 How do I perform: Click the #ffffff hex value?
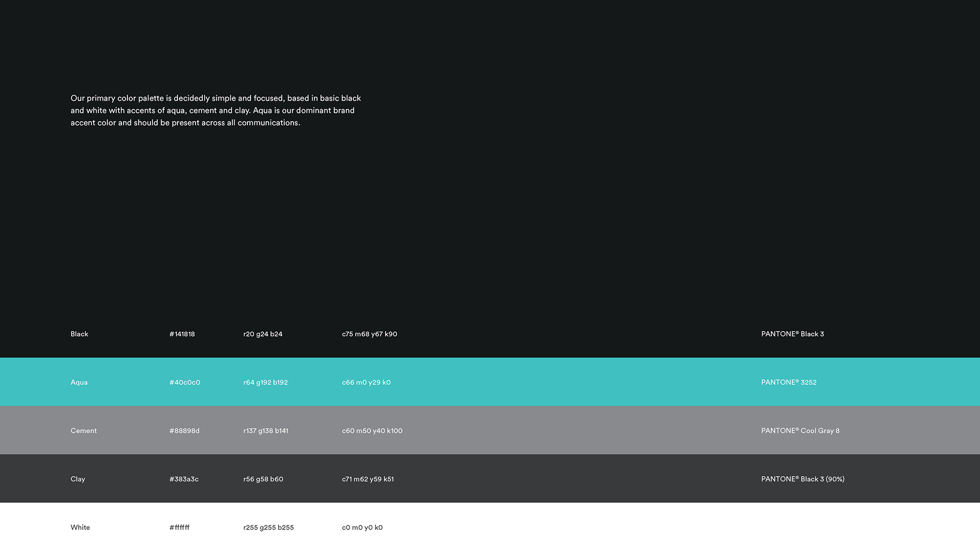tap(179, 527)
